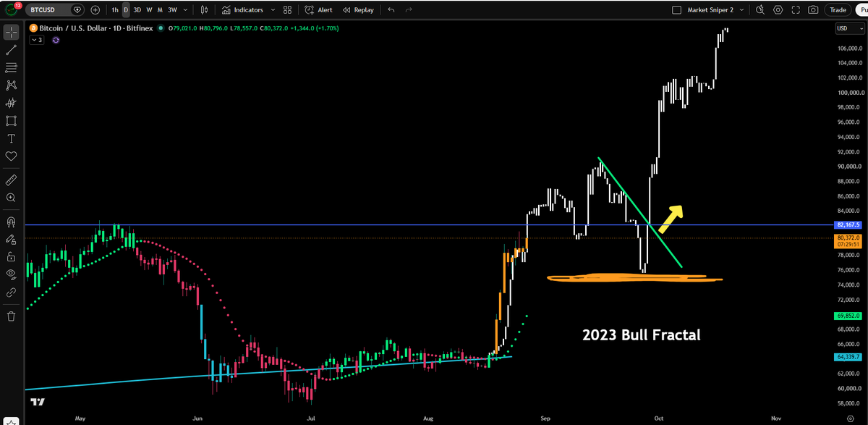The height and width of the screenshot is (425, 868).
Task: Undo the last chart action
Action: (x=391, y=10)
